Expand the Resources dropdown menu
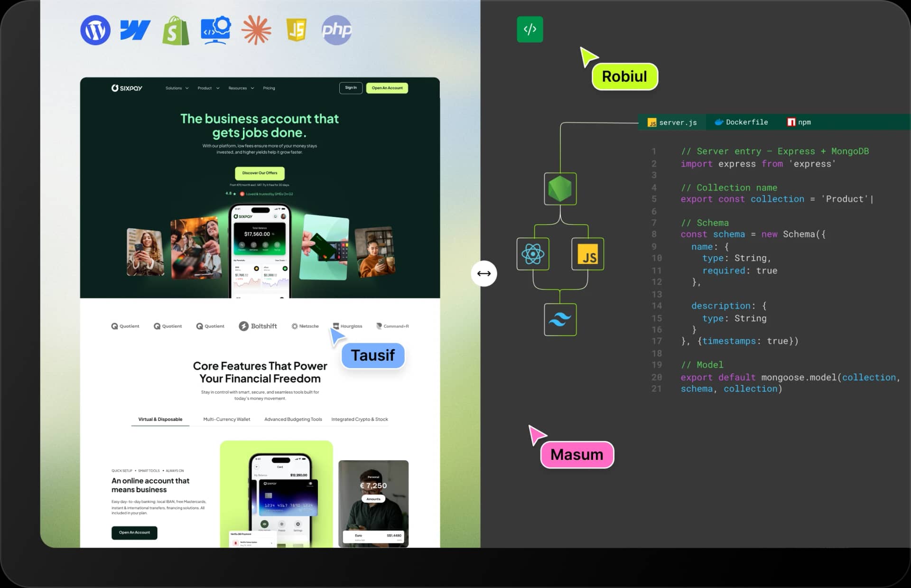This screenshot has height=588, width=911. pyautogui.click(x=241, y=88)
